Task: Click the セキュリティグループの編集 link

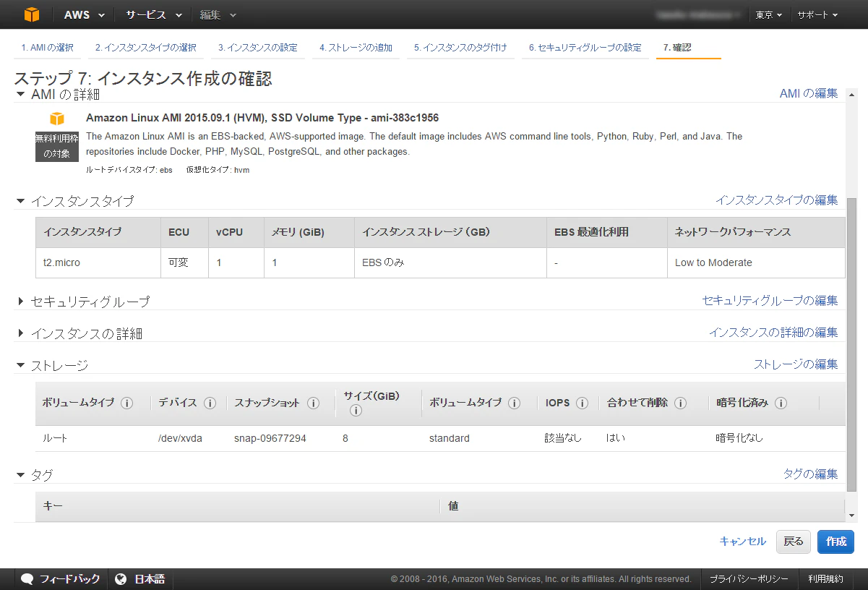Action: [x=770, y=300]
